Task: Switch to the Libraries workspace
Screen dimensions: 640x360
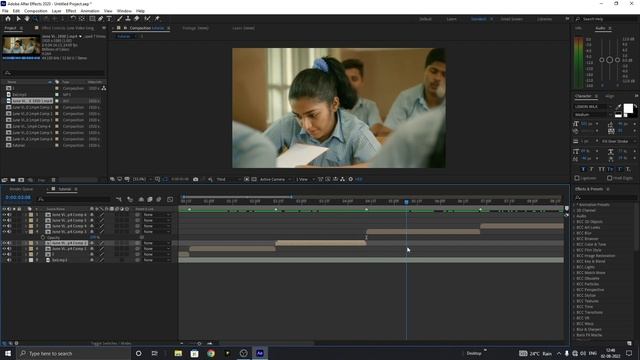Action: (x=544, y=19)
